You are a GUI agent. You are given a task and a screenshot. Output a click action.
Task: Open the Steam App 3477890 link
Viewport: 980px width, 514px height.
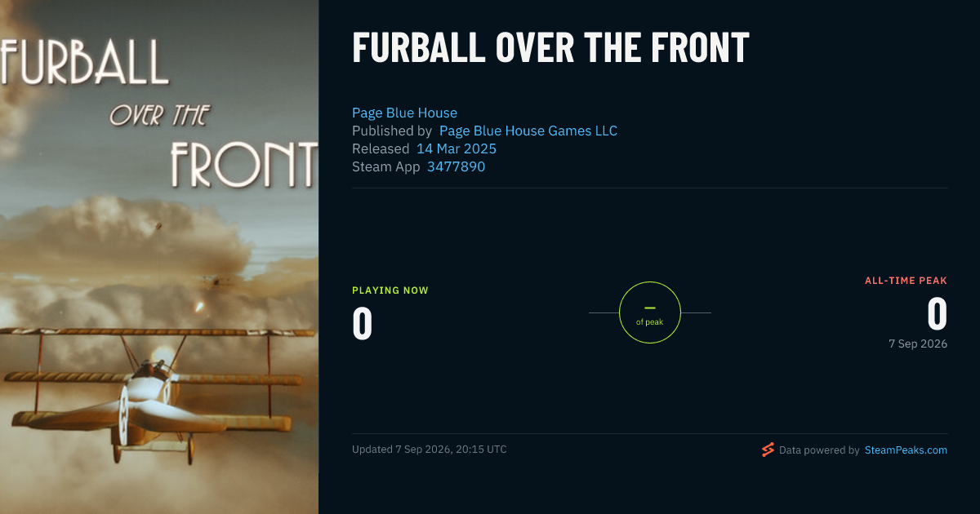click(x=456, y=166)
